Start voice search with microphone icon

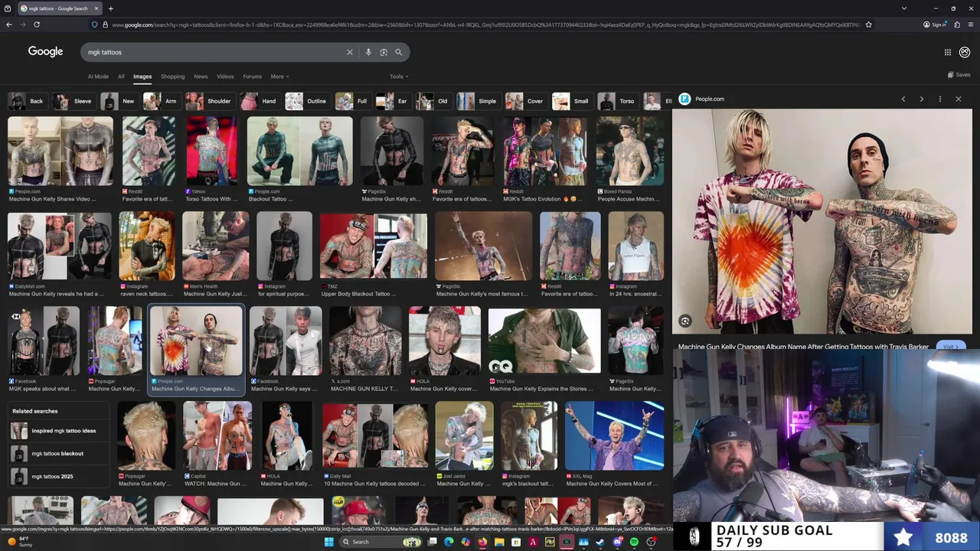pos(368,52)
